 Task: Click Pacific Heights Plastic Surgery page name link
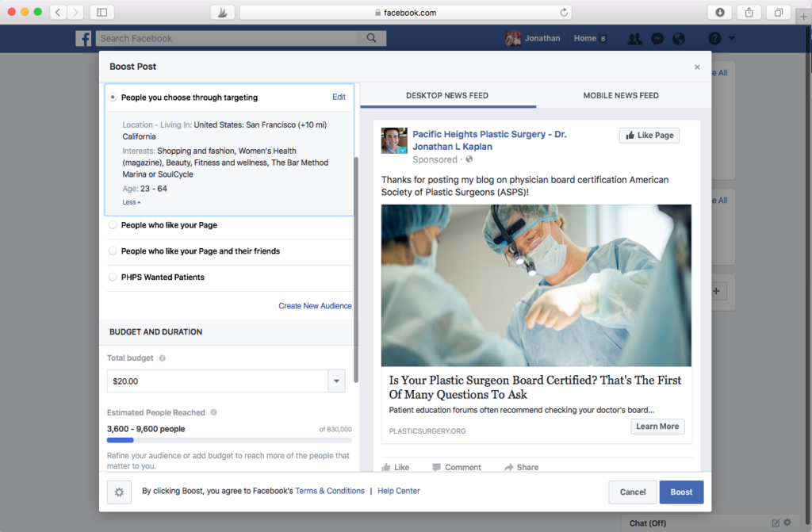click(x=489, y=140)
